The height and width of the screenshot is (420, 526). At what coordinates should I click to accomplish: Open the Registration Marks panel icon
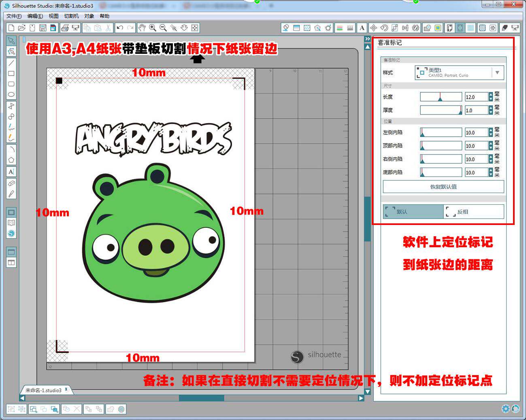pos(460,28)
